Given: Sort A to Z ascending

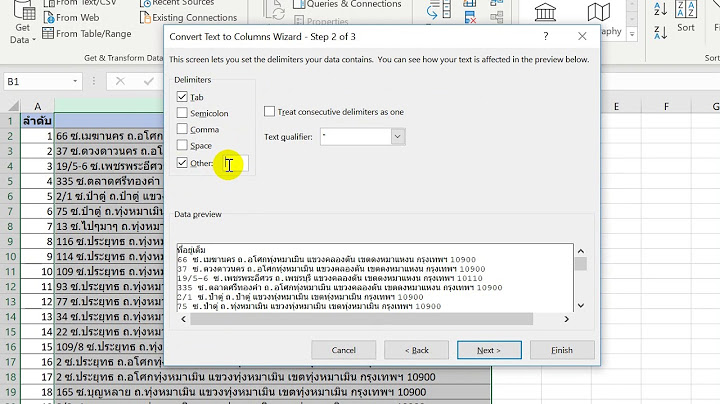Looking at the screenshot, I should coord(660,9).
